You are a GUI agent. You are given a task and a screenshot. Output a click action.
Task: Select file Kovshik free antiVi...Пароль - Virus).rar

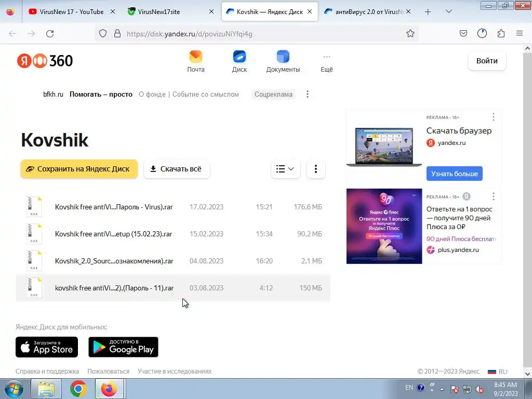coord(173,207)
